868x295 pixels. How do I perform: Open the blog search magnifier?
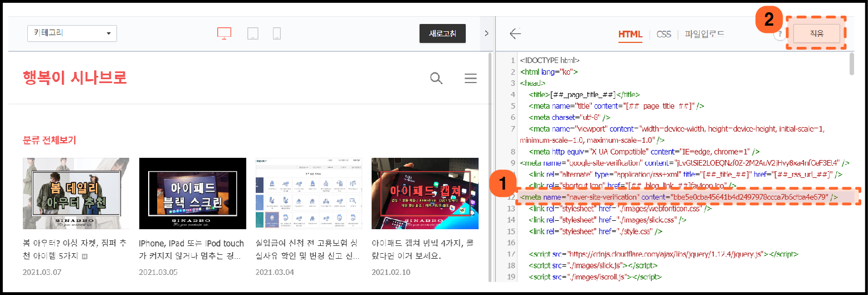point(436,78)
